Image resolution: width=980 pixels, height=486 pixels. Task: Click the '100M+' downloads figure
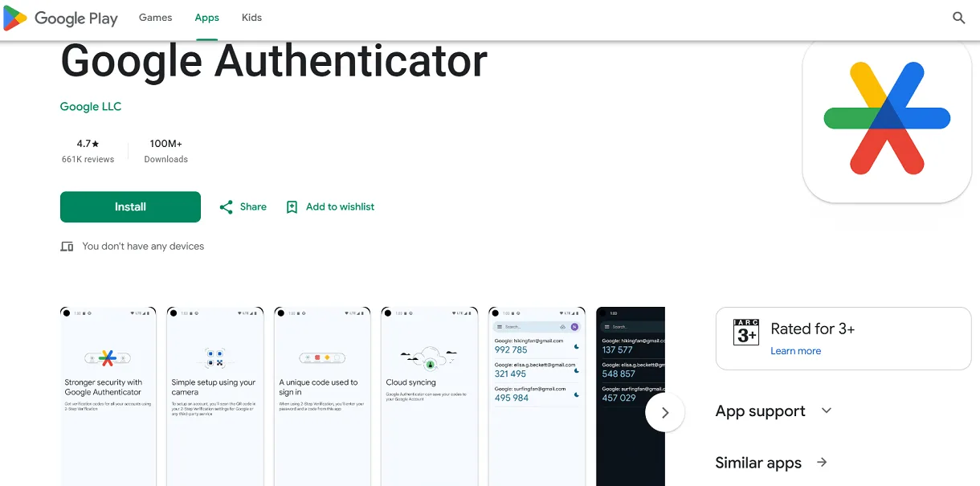(x=166, y=144)
